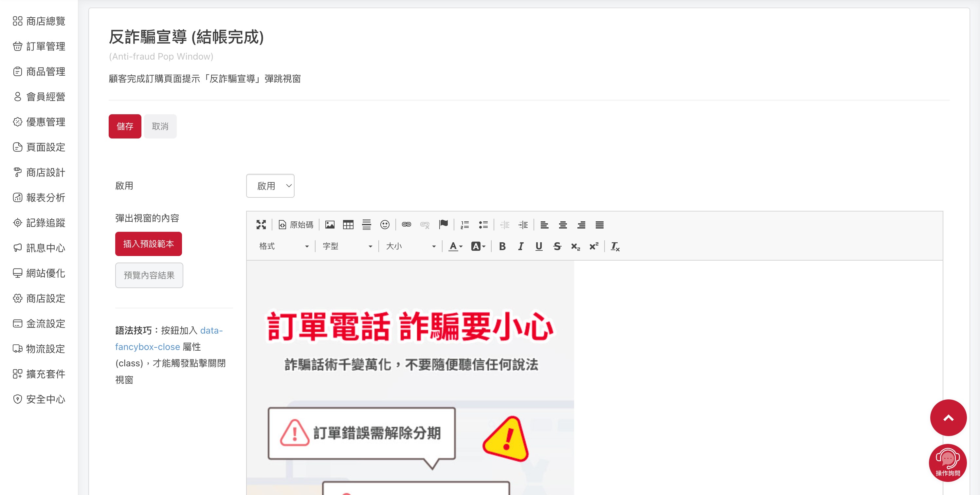Insert a horizontal line
Image resolution: width=980 pixels, height=495 pixels.
point(366,225)
